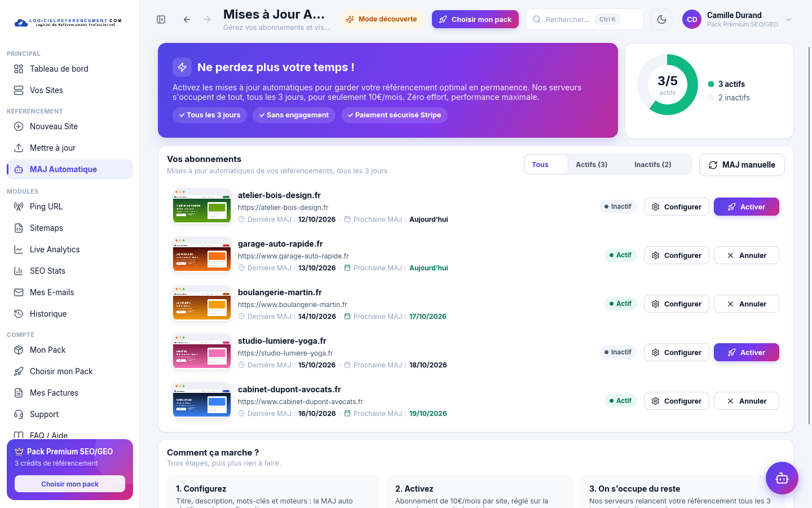Cancel cabinet-dupont-avocats.fr subscription
Screen dimensions: 812x508
tap(747, 401)
